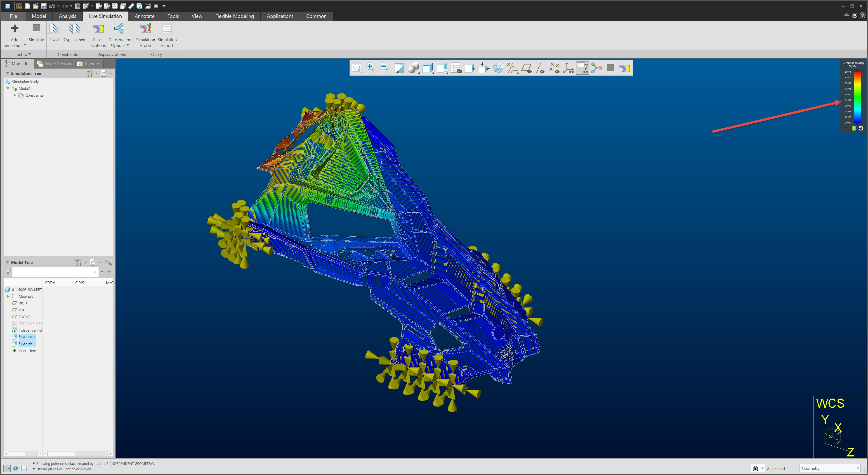Open the Geometry selection filter dropdown

[858, 468]
